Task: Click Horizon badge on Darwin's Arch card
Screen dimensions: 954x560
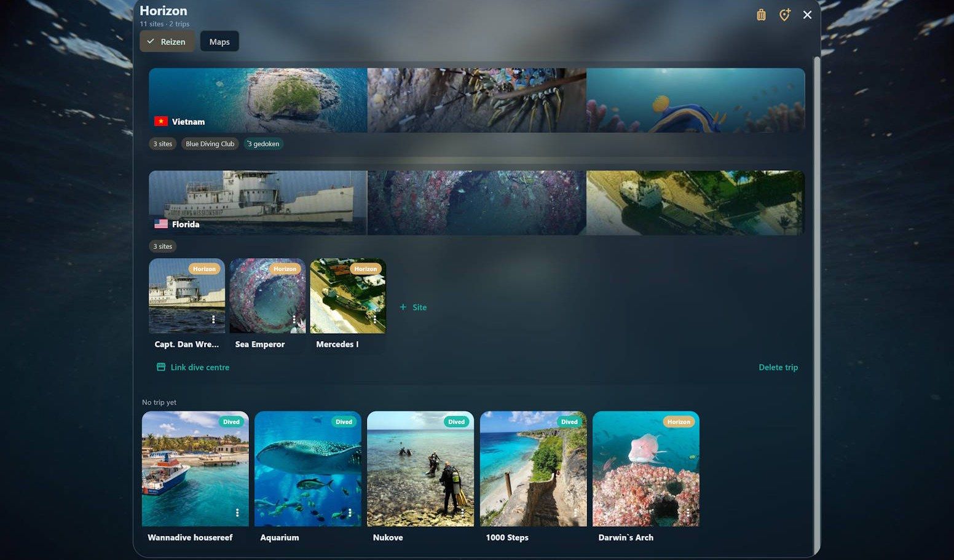Action: [x=679, y=422]
